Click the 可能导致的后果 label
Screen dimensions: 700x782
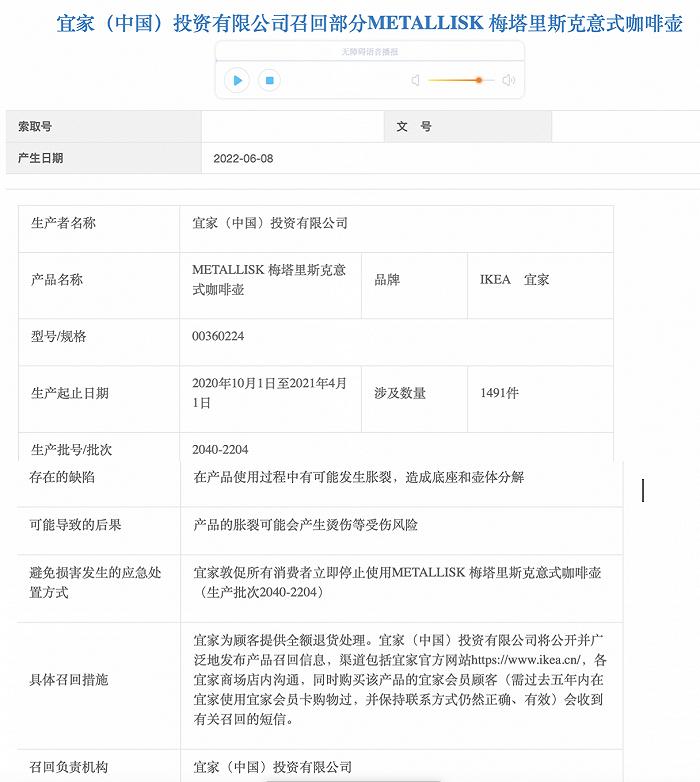(75, 525)
